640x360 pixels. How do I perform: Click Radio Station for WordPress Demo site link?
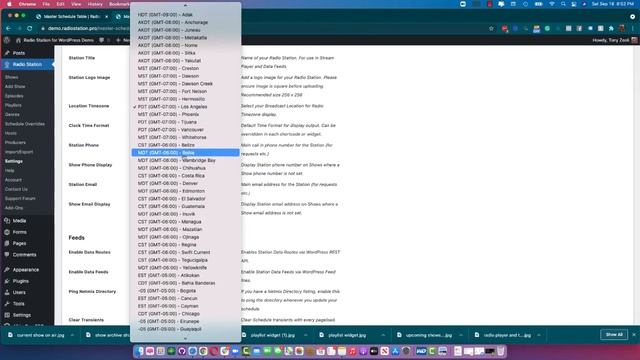[x=55, y=40]
